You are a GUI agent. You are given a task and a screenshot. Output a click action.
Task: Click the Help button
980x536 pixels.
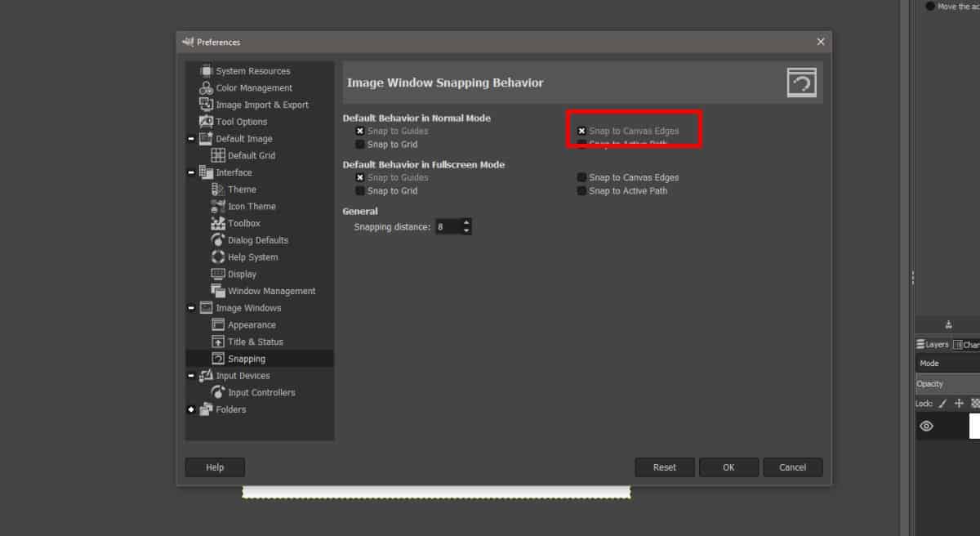coord(214,467)
